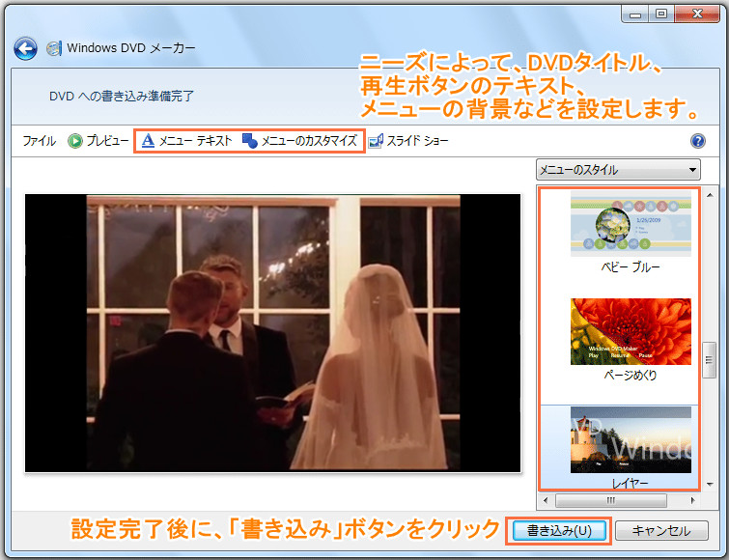Open メニュー テキスト settings

tap(186, 141)
